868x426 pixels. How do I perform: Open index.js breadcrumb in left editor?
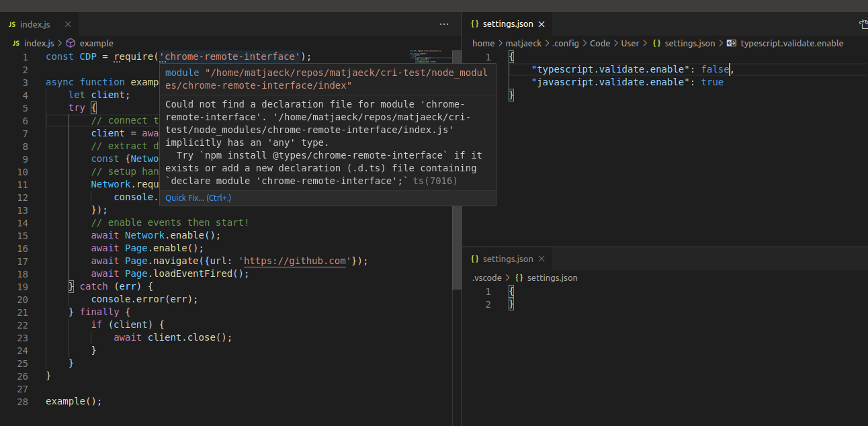(x=38, y=43)
